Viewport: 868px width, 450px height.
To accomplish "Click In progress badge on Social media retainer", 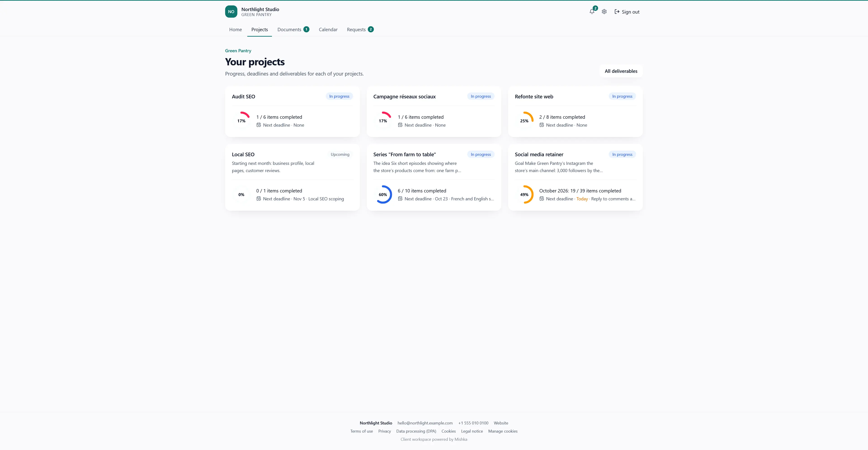I will click(x=622, y=154).
